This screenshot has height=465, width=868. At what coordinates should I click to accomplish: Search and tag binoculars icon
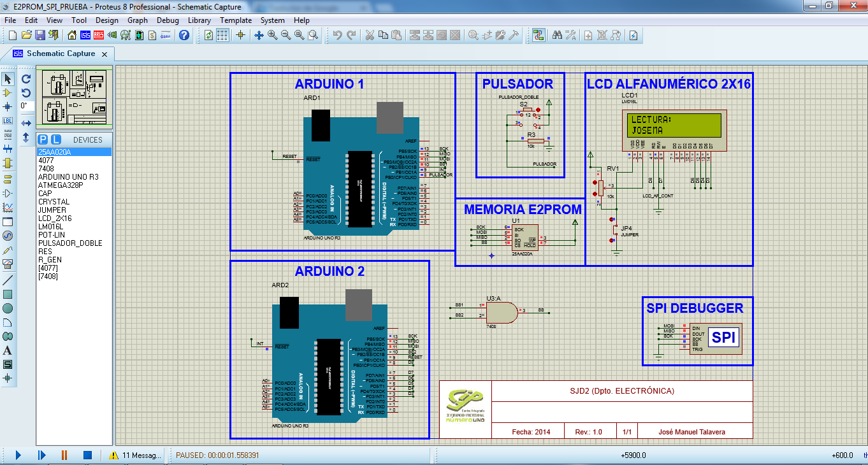click(x=557, y=35)
